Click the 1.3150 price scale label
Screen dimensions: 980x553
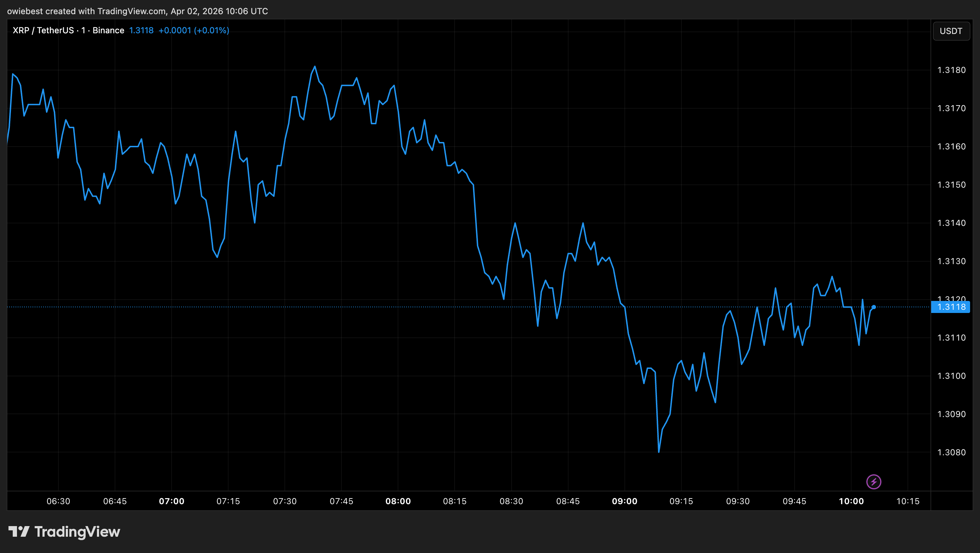951,184
